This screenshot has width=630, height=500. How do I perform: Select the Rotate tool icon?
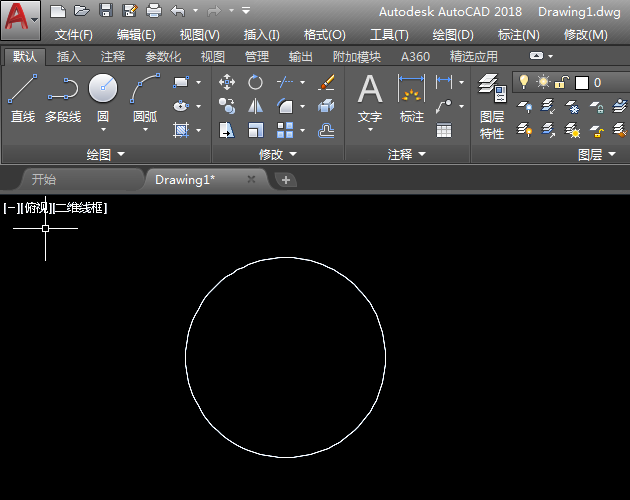[256, 82]
